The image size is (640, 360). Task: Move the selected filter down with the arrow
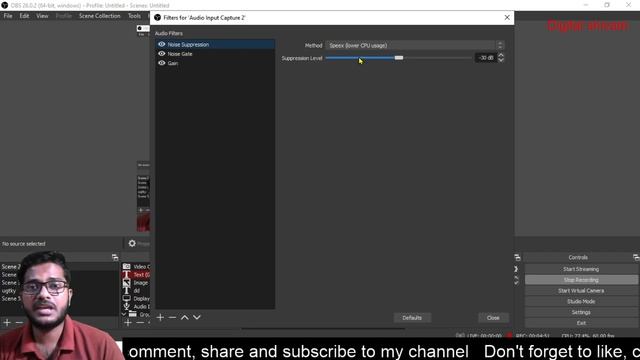(197, 317)
